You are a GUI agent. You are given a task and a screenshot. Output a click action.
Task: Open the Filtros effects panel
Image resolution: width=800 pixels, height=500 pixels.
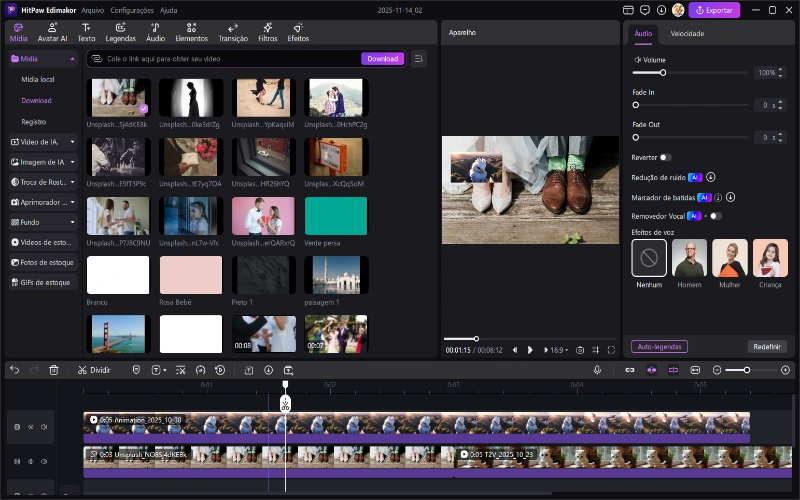268,32
